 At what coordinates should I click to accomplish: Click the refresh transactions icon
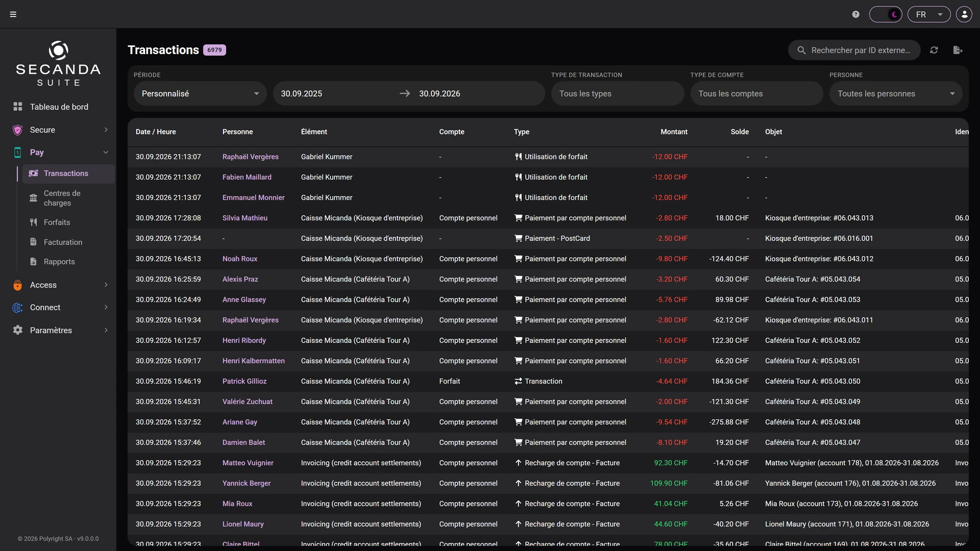(x=934, y=50)
